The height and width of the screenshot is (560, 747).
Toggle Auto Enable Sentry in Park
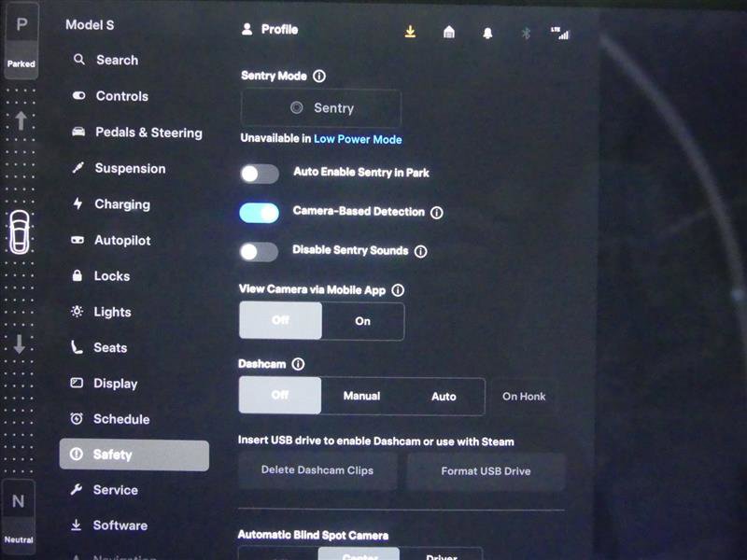(260, 174)
